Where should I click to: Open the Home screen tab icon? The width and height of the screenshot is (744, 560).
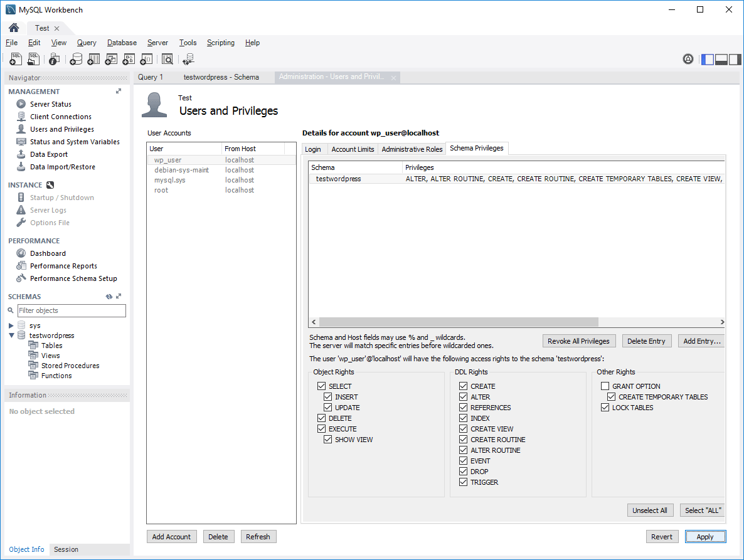pos(14,28)
